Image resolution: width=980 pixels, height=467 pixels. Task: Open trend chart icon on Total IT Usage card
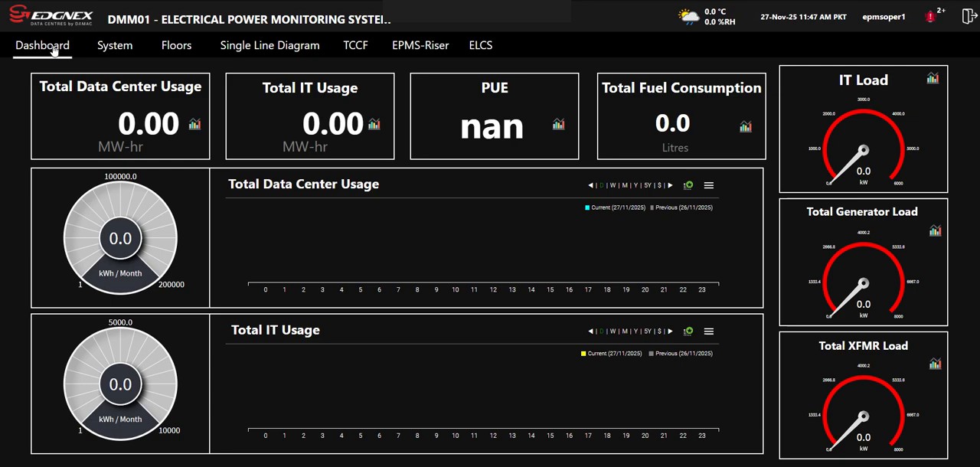(374, 124)
